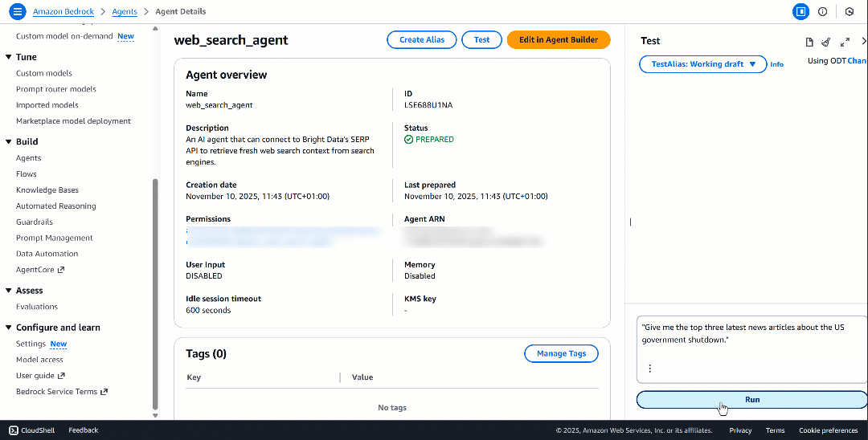This screenshot has width=868, height=440.
Task: Open Automated Reasoning
Action: 56,206
